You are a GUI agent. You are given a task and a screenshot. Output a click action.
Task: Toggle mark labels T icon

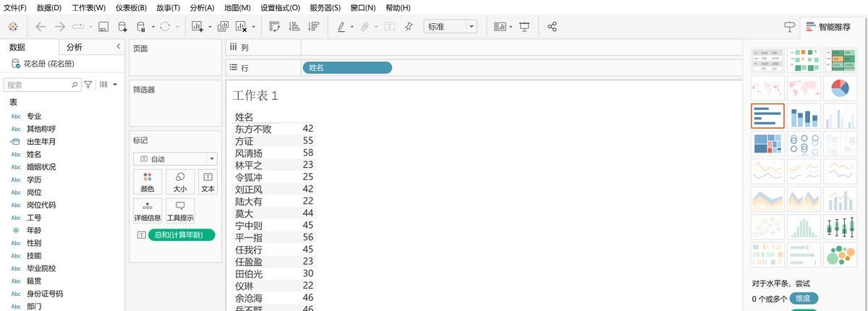click(x=390, y=27)
